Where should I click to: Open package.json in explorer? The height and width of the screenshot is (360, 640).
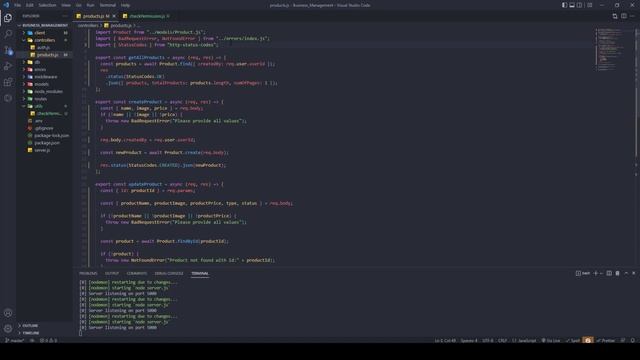click(44, 143)
